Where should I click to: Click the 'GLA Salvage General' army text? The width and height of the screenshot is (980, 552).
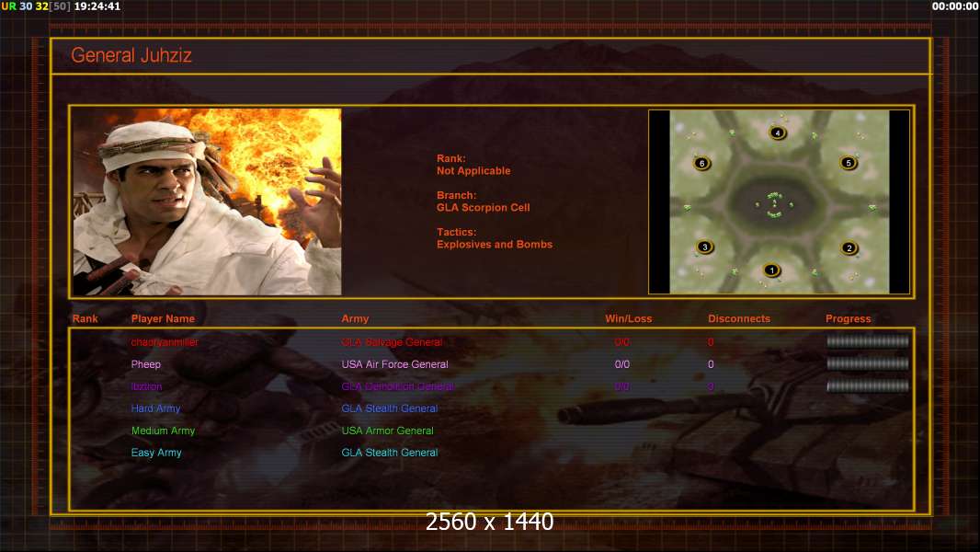[x=392, y=342]
